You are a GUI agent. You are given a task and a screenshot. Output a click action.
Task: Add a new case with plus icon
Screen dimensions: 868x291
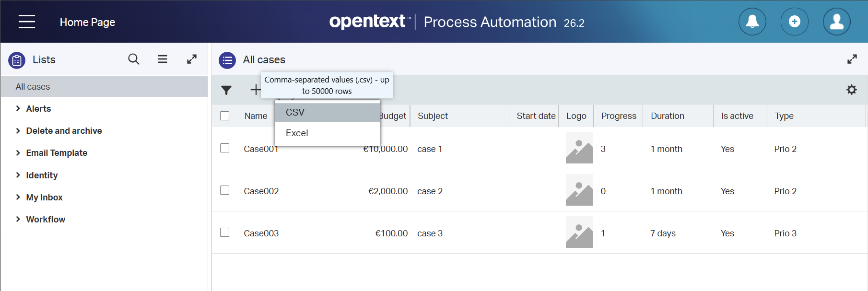coord(256,90)
